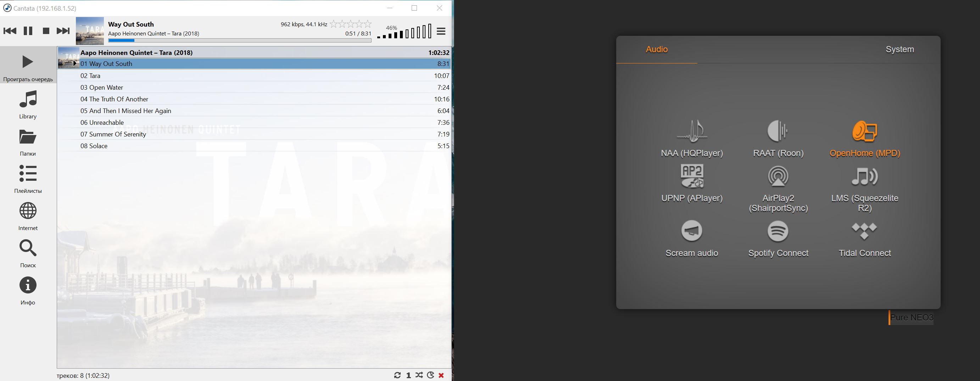Switch to the System tab
The image size is (980, 381).
pyautogui.click(x=900, y=49)
